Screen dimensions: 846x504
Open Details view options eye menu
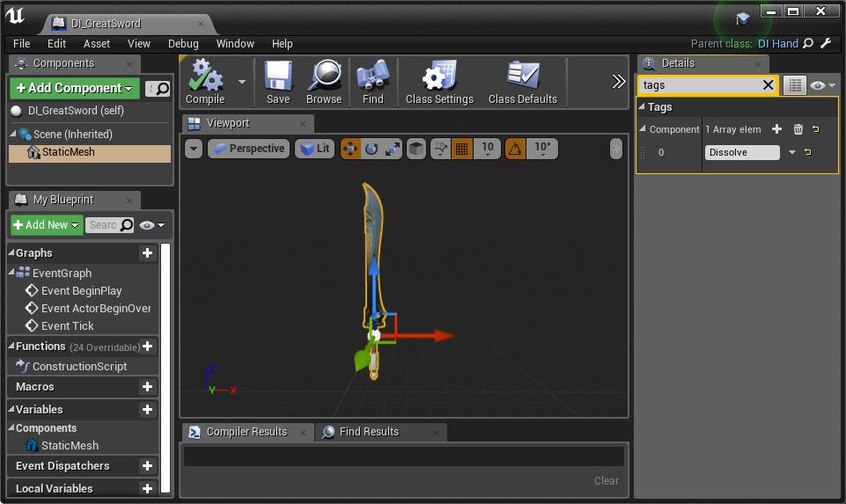(x=821, y=85)
